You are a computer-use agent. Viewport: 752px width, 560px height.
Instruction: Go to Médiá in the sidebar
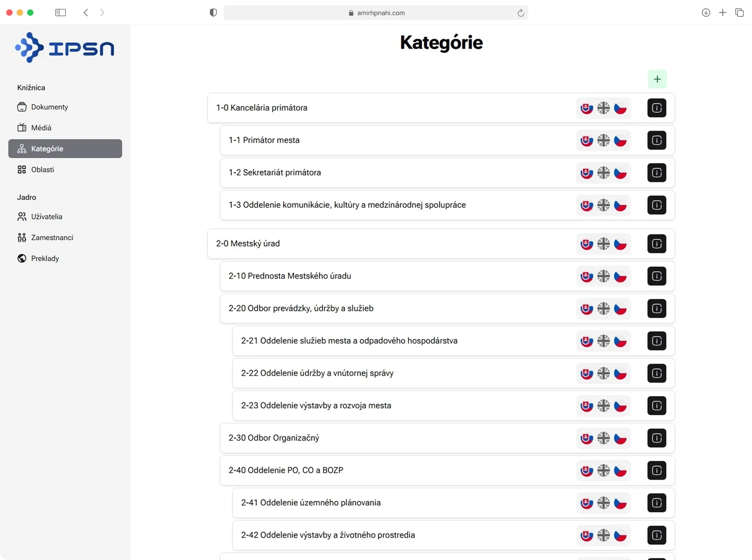[x=41, y=128]
